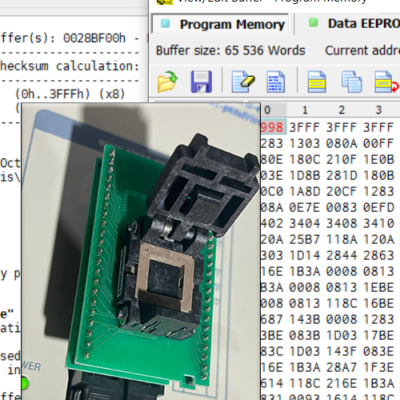The height and width of the screenshot is (400, 400).
Task: Click the programmer socket adapter photo
Action: (x=141, y=252)
